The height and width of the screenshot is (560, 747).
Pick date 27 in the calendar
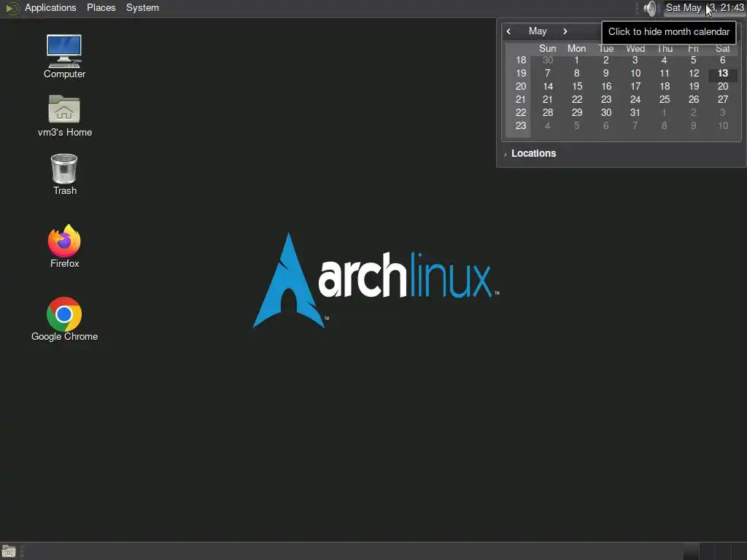pos(723,99)
